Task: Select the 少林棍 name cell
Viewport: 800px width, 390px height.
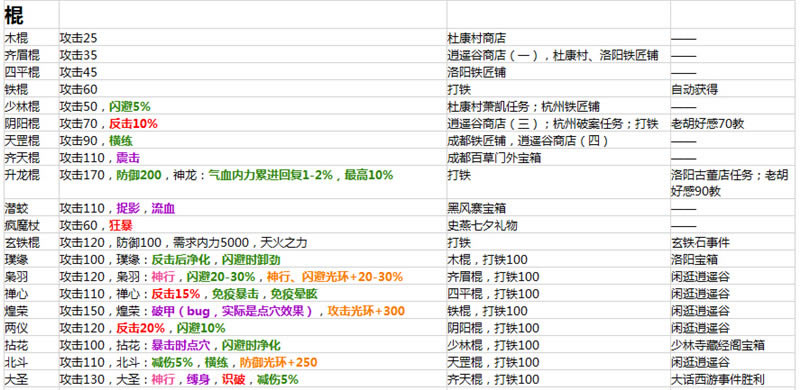Action: point(31,106)
